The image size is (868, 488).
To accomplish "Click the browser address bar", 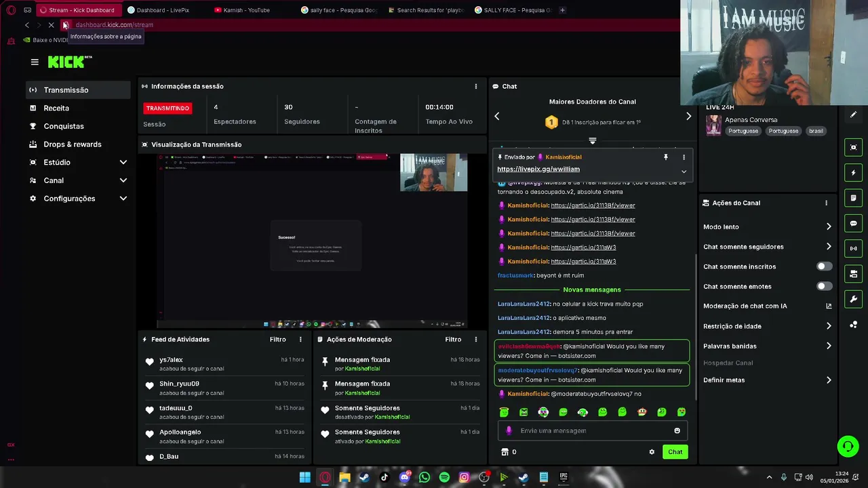I will coord(373,25).
